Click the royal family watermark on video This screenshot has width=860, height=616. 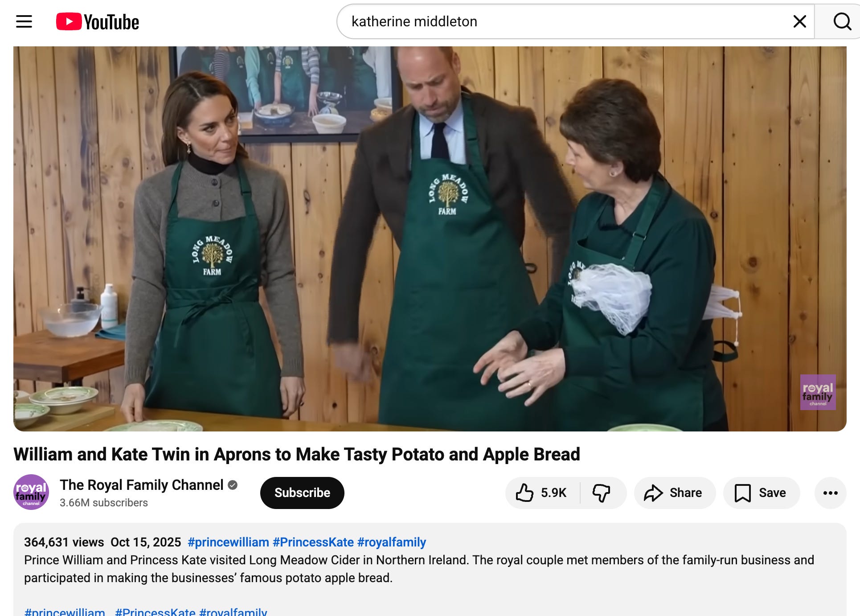point(817,392)
